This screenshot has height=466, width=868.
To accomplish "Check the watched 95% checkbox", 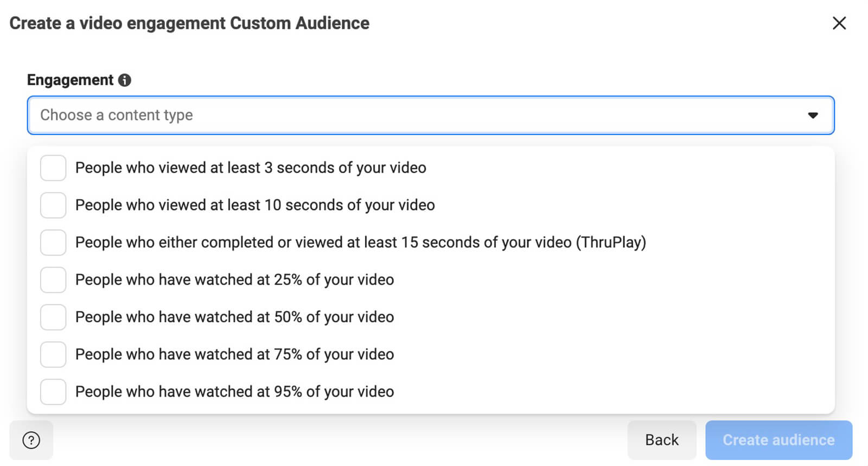I will click(53, 392).
